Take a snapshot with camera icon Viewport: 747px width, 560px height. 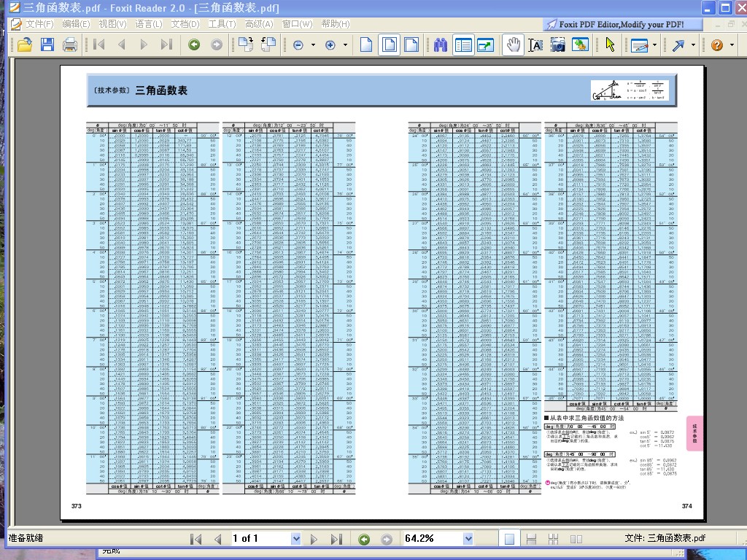tap(558, 45)
